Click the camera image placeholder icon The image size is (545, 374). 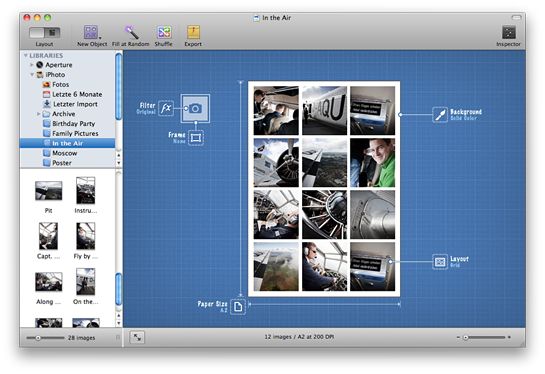pyautogui.click(x=195, y=108)
